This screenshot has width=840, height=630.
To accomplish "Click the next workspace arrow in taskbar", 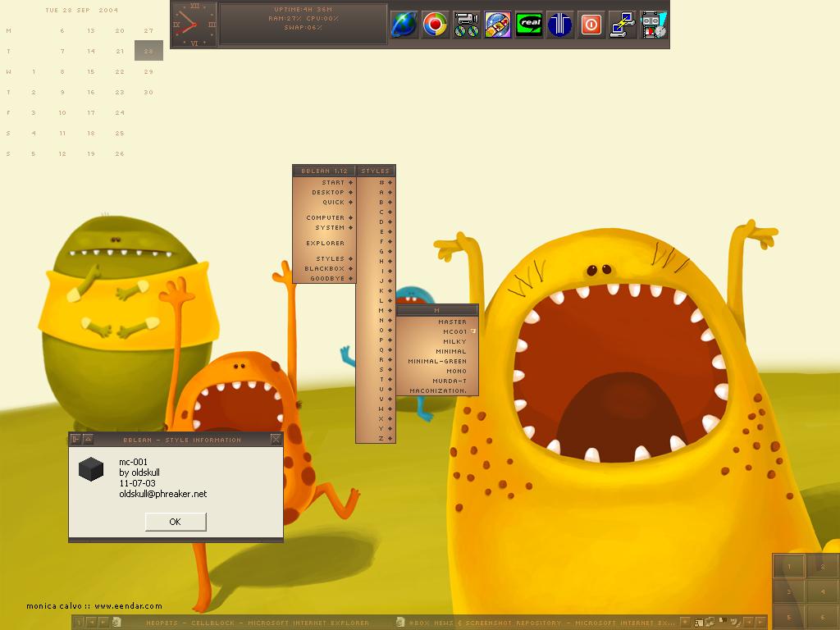I will [x=103, y=623].
